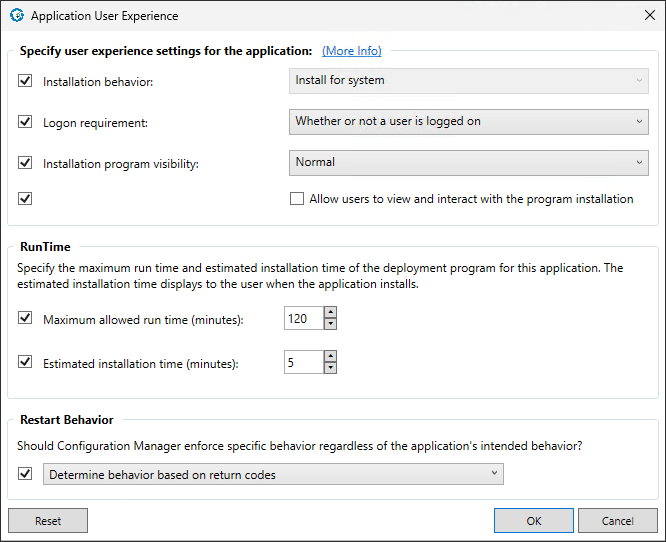Toggle Installation program visibility checkbox

point(25,163)
